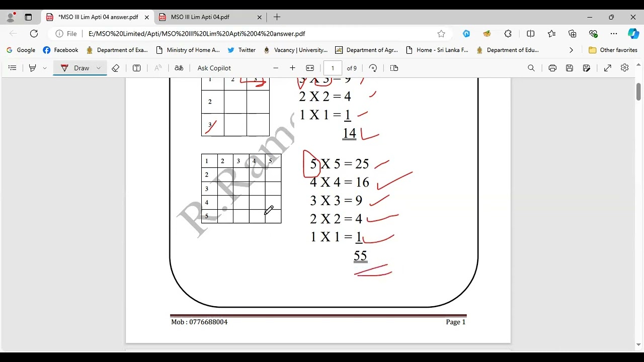Click the "Page 1" footer label

click(x=456, y=322)
